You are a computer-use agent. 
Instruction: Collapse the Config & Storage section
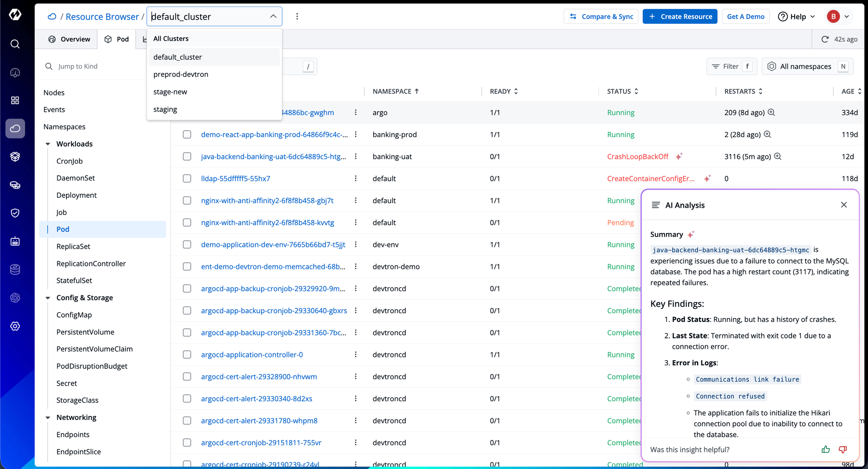[x=48, y=298]
